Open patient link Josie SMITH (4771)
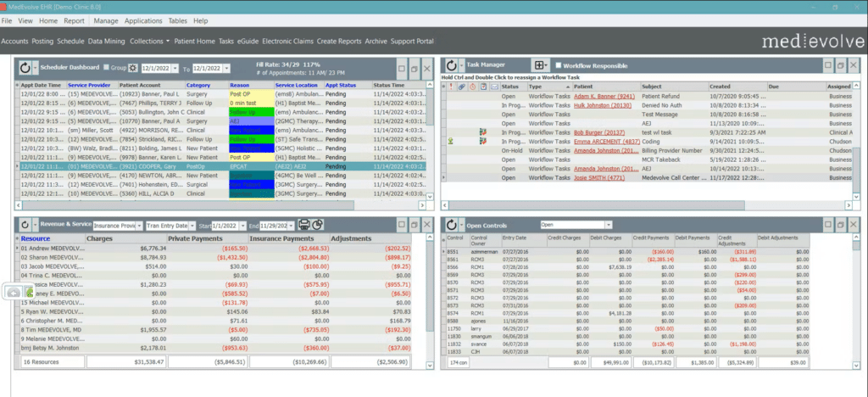868x397 pixels. point(599,178)
